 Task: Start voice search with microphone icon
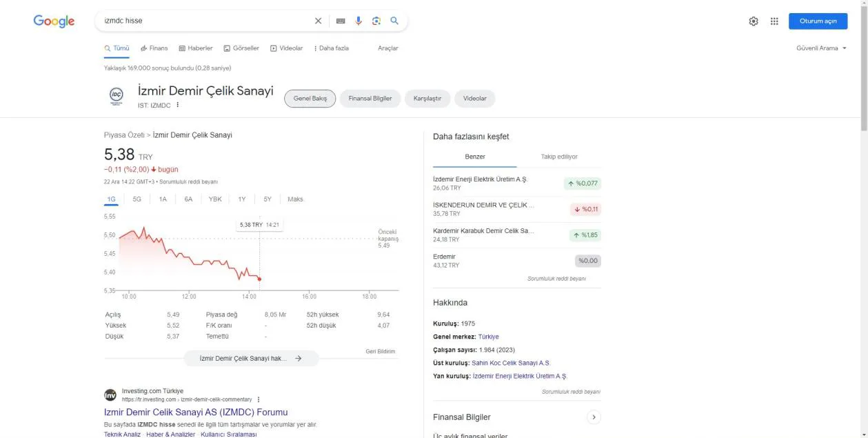tap(359, 21)
